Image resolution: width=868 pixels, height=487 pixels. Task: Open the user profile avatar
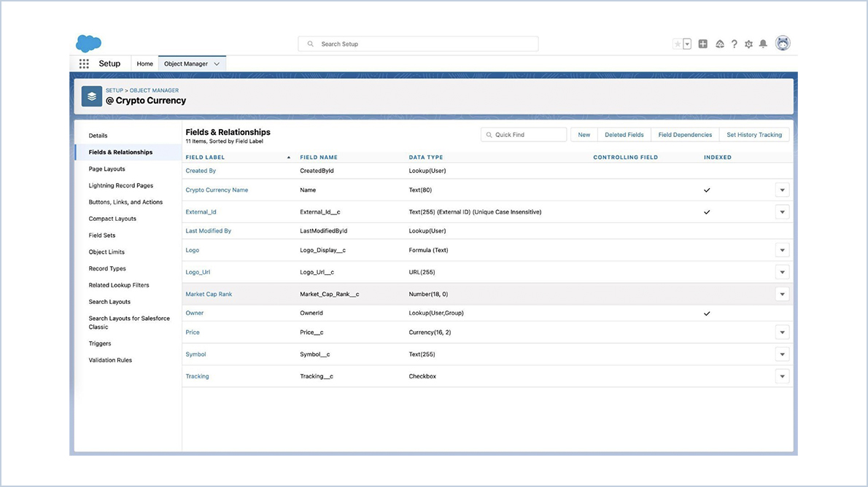point(783,43)
